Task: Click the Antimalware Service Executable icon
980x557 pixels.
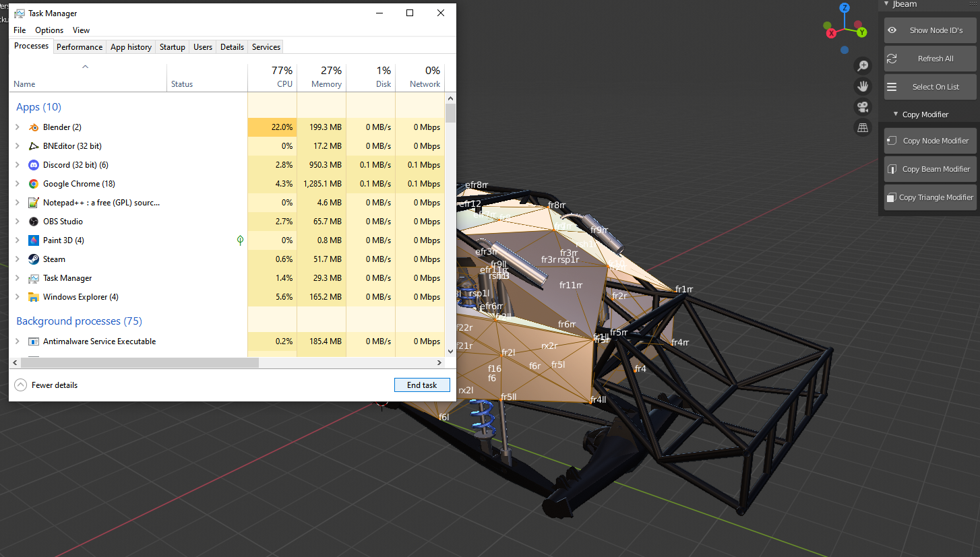Action: [34, 341]
